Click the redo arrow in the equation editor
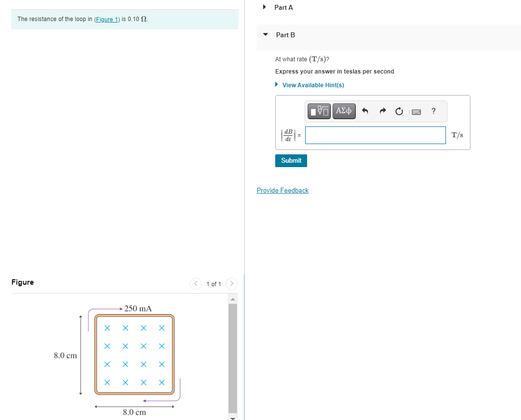The height and width of the screenshot is (420, 521). [x=383, y=111]
